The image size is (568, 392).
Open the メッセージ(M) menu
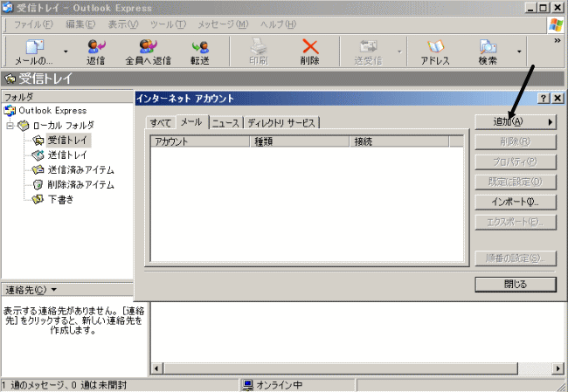[x=223, y=24]
